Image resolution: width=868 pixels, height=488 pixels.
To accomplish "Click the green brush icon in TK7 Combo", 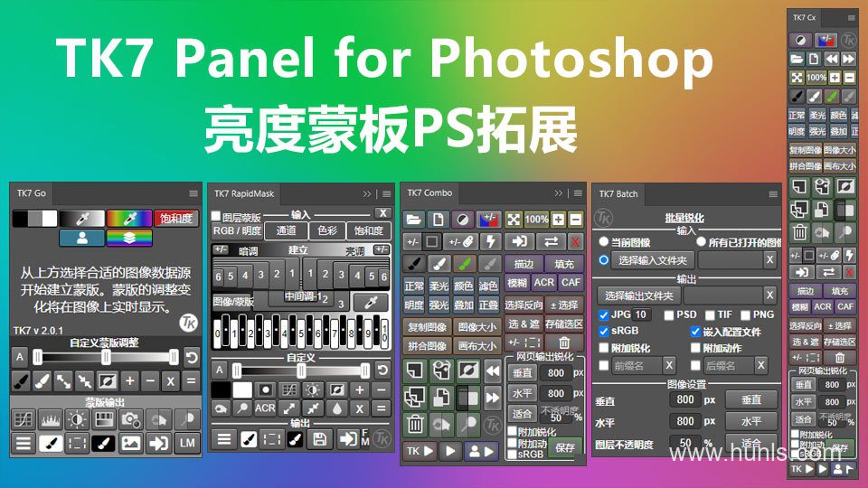I will coord(465,264).
